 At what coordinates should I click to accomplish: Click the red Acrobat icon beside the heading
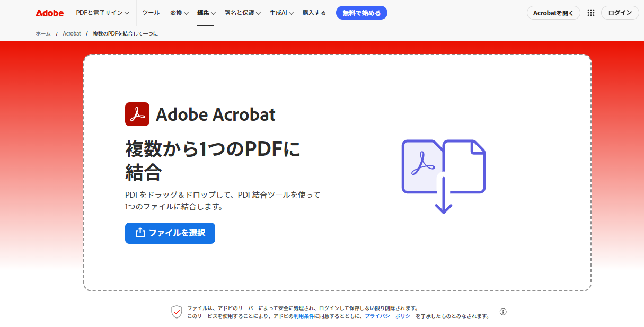pyautogui.click(x=137, y=113)
